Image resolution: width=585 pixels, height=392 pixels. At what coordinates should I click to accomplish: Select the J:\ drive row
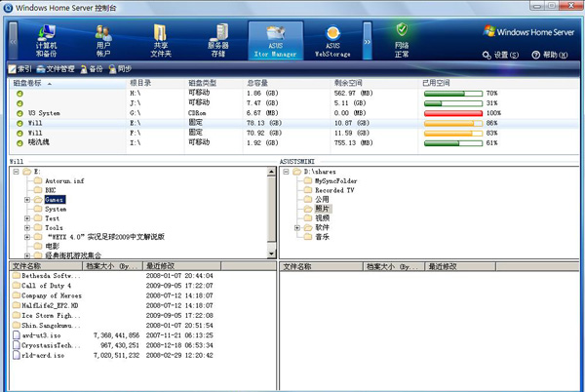click(x=294, y=103)
